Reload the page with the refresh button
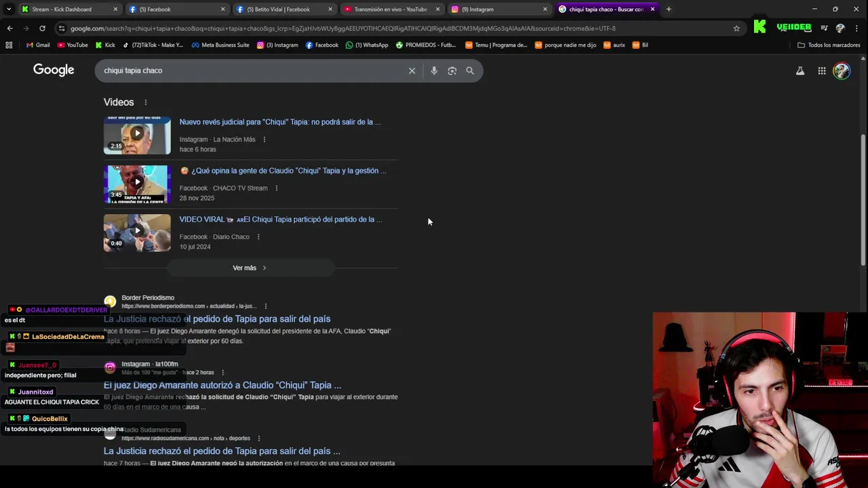Image resolution: width=868 pixels, height=488 pixels. pyautogui.click(x=42, y=28)
